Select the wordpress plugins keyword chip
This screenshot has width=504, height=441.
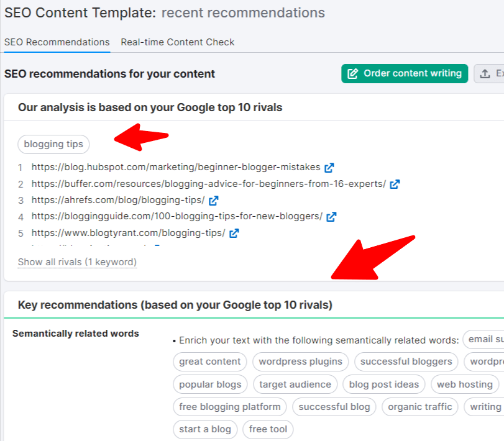coord(300,361)
